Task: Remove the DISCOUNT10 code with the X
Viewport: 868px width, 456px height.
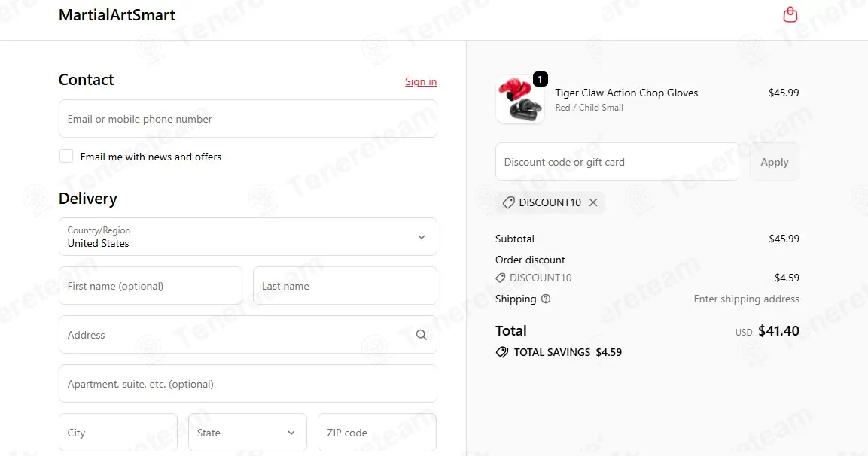Action: click(x=593, y=202)
